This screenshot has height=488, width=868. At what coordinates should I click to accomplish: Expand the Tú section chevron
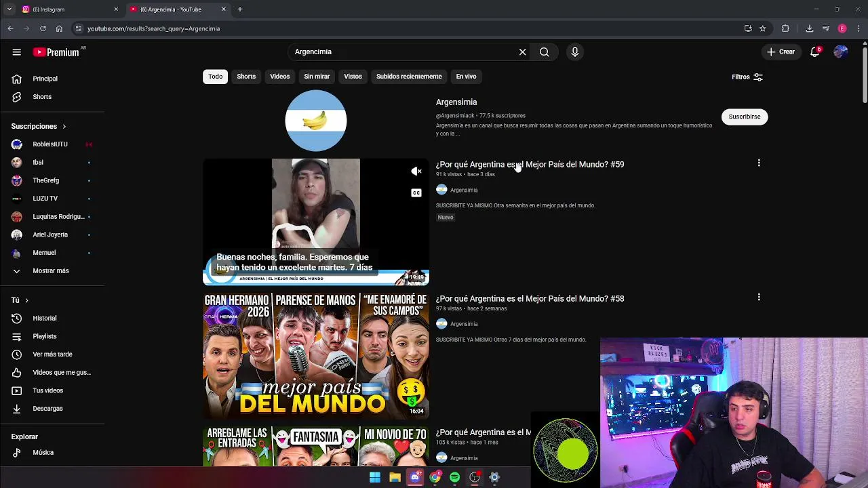(26, 300)
